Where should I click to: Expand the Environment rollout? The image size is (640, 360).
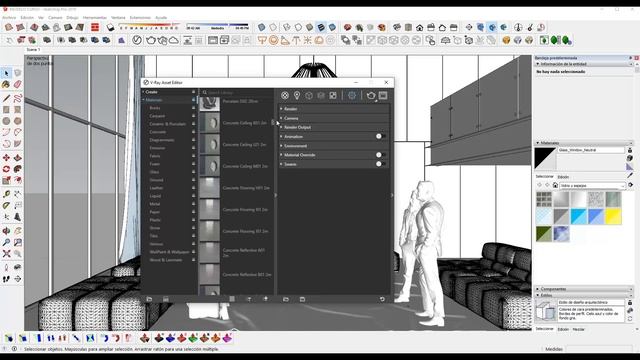pyautogui.click(x=334, y=146)
